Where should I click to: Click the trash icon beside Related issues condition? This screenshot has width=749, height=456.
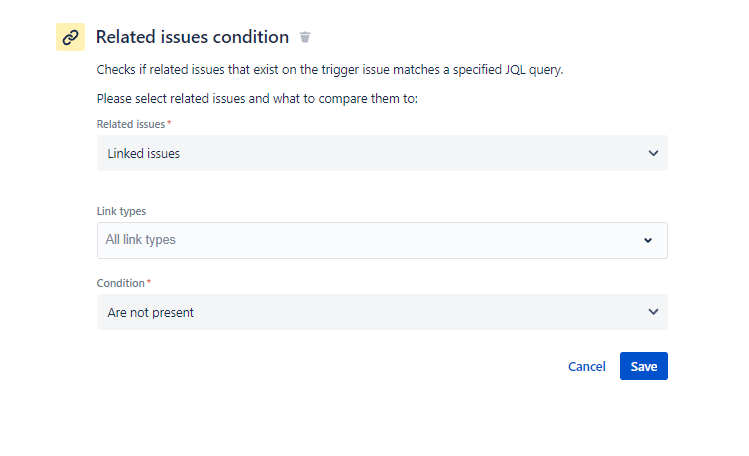pyautogui.click(x=305, y=37)
